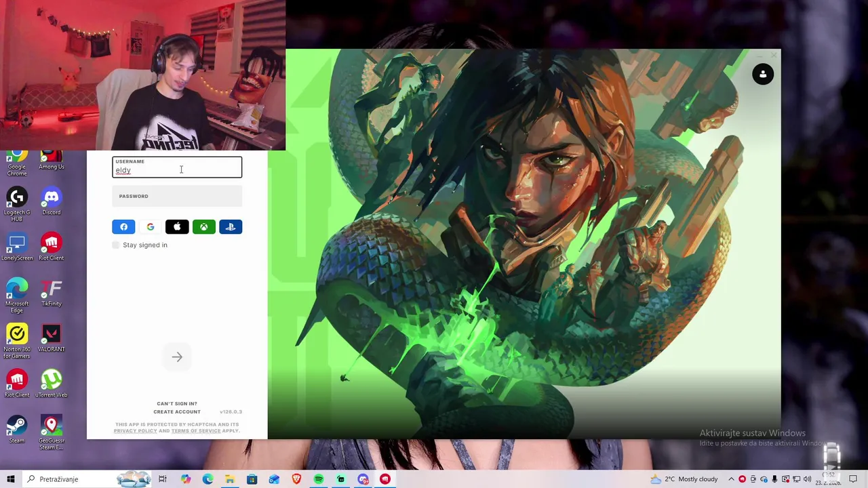Viewport: 868px width, 488px height.
Task: Sign in with Facebook button
Action: click(123, 227)
